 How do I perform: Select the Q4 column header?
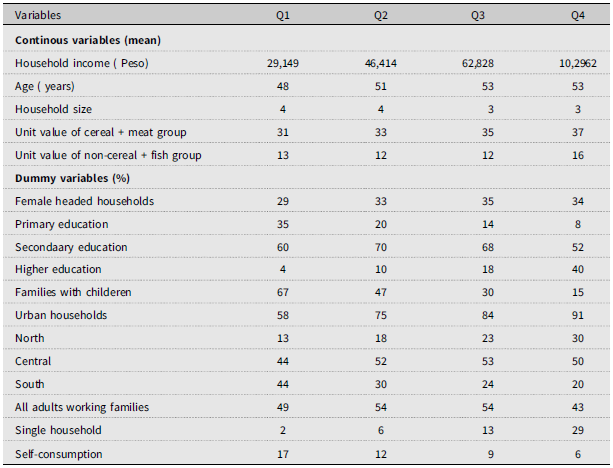click(x=577, y=16)
